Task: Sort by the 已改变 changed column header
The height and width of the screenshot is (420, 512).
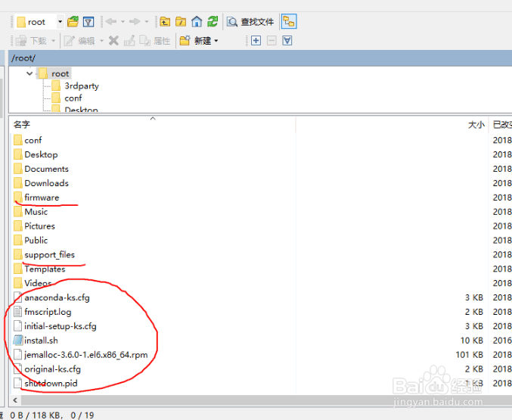Action: coord(501,125)
